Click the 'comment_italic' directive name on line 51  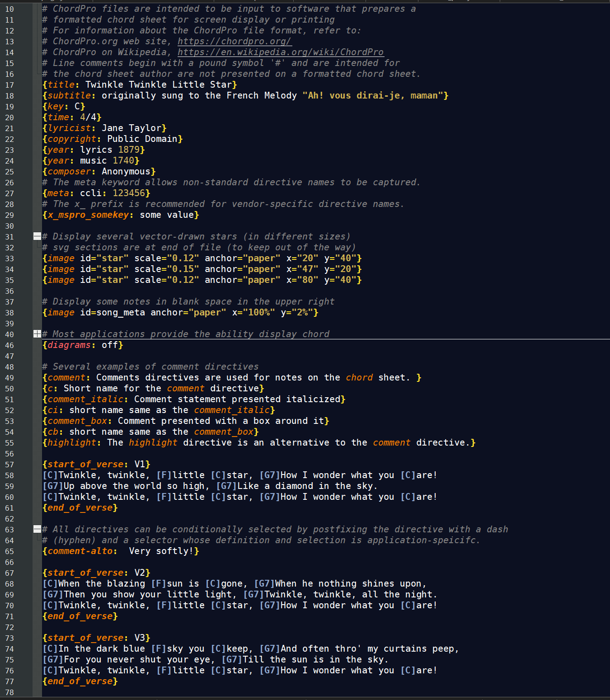tap(85, 399)
